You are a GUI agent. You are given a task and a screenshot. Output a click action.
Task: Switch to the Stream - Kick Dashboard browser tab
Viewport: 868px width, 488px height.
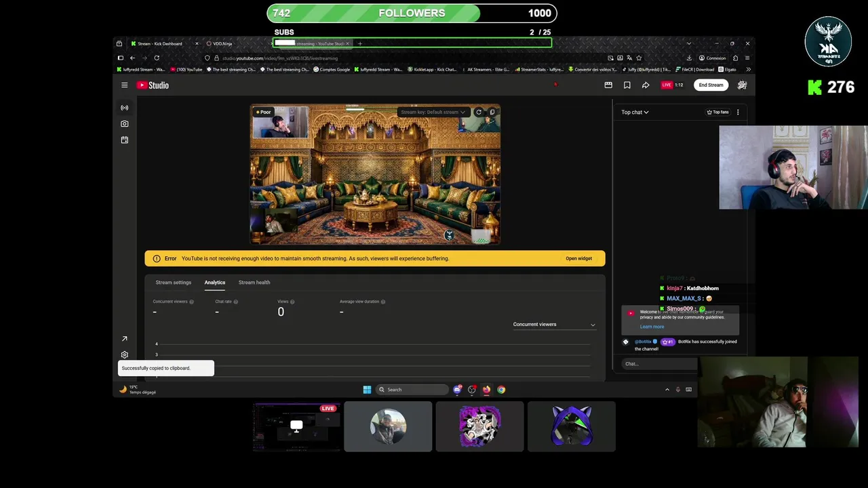click(163, 43)
